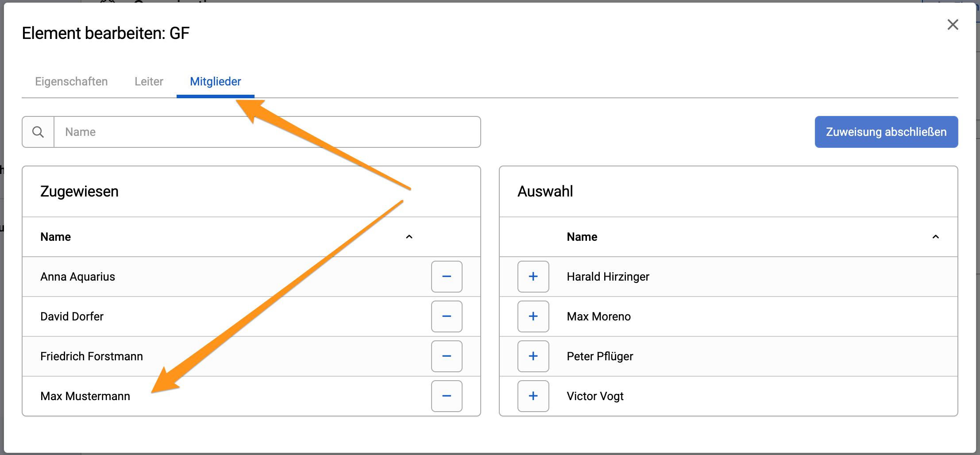Assign Peter Pflüger via plus icon
This screenshot has width=980, height=455.
(x=533, y=356)
